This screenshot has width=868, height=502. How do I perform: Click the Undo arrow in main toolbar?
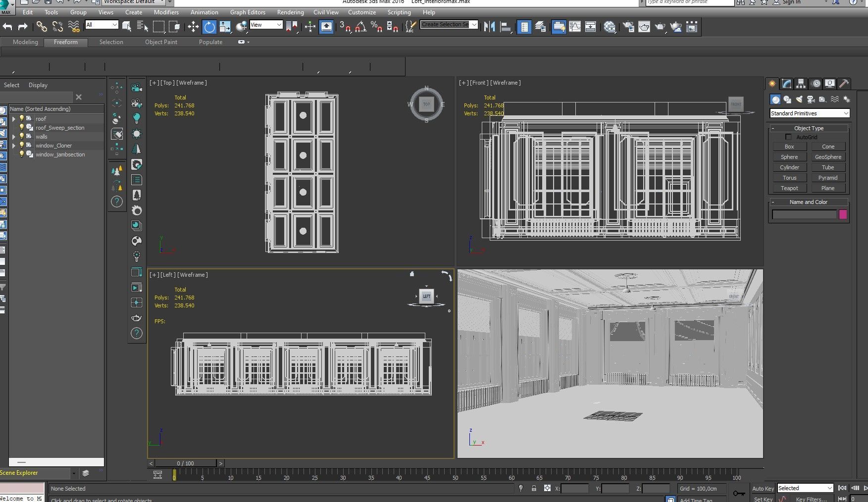point(7,27)
